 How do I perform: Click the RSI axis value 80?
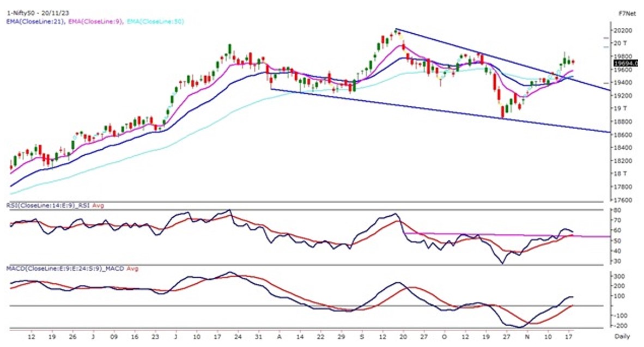(x=617, y=211)
